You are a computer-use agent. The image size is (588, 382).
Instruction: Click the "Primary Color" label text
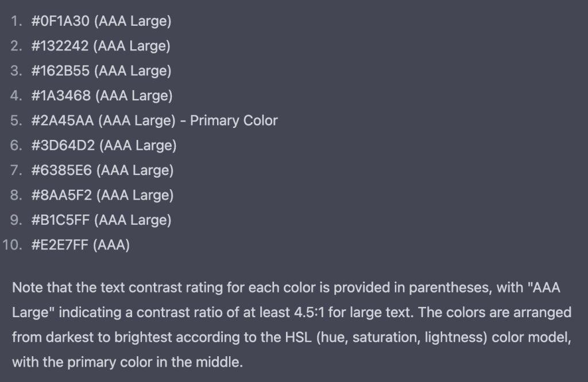point(234,121)
